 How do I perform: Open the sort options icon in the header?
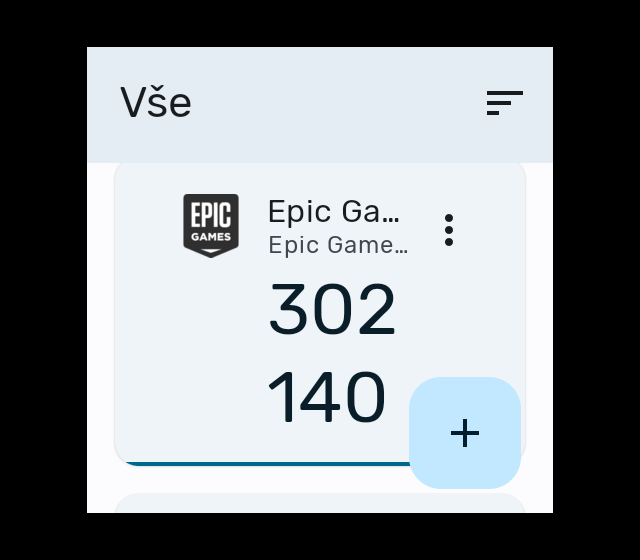(x=504, y=103)
